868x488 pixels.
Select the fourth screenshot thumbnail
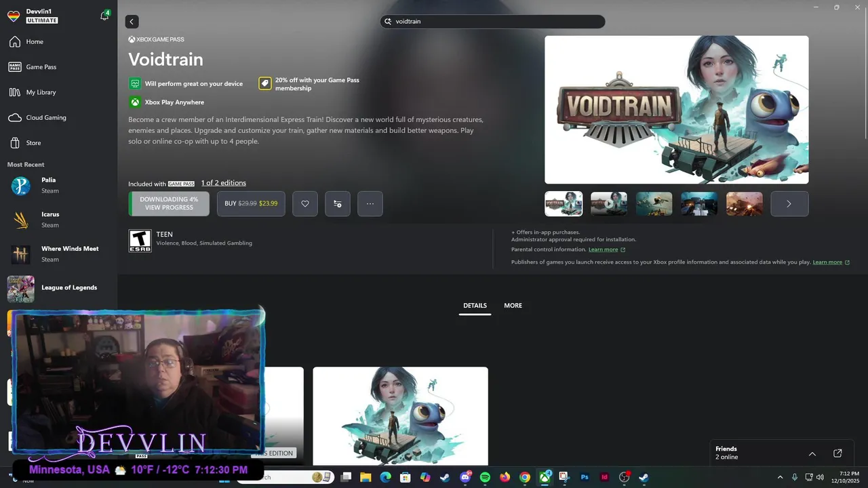tap(699, 204)
